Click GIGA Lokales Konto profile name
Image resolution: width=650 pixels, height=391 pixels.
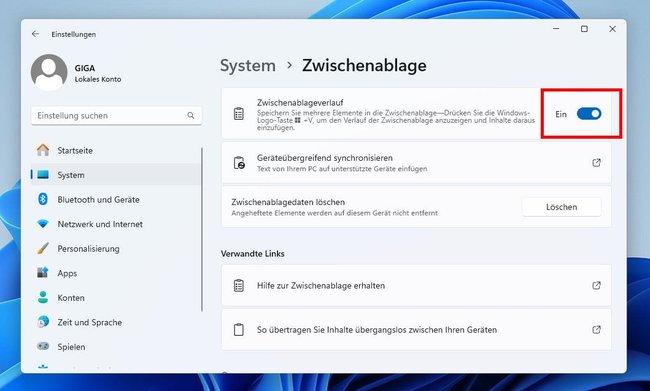point(98,73)
